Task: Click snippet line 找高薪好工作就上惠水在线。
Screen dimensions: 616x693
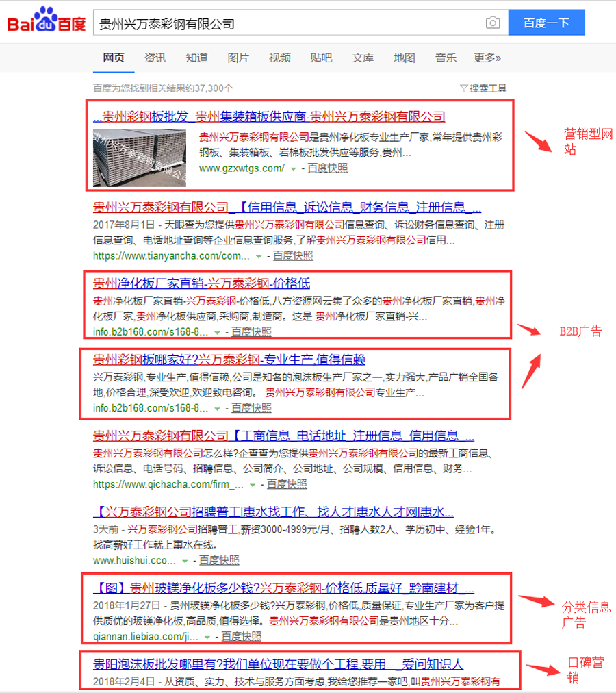Action: click(x=155, y=545)
